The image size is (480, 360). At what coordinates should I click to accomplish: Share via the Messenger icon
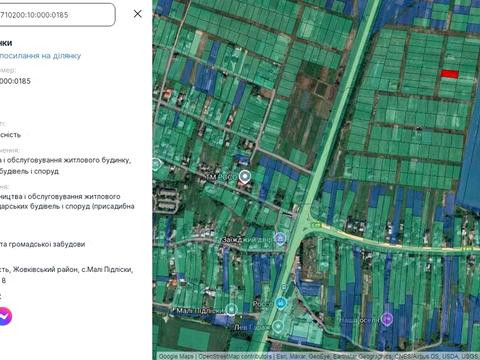[5, 316]
